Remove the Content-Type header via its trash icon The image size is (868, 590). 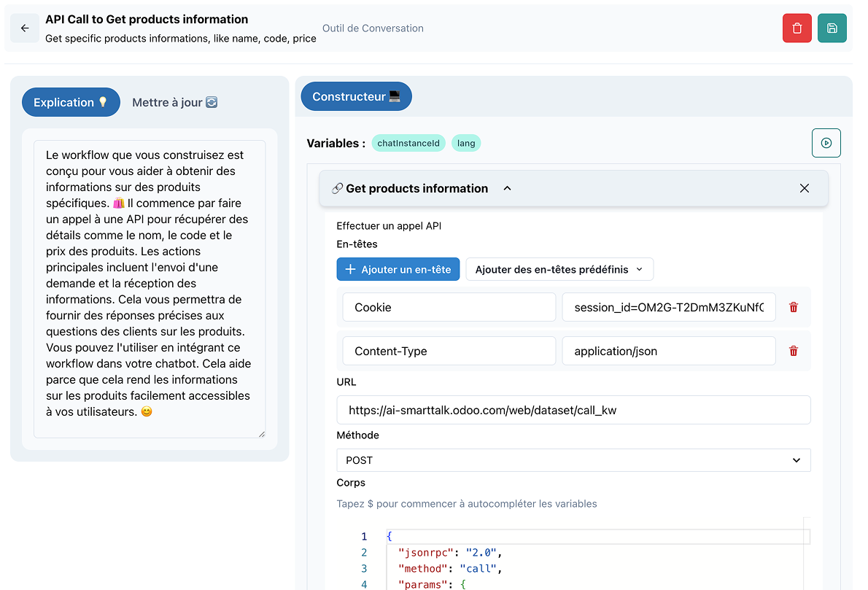(793, 351)
